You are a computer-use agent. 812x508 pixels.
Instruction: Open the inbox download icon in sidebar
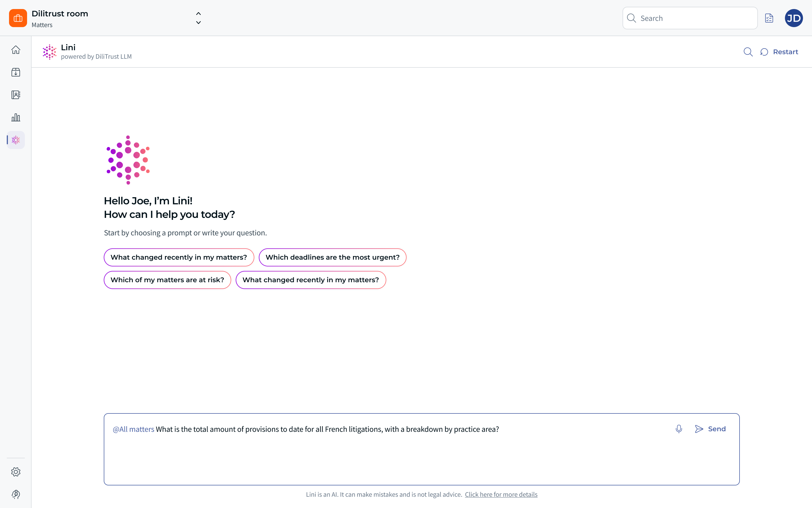pos(16,72)
